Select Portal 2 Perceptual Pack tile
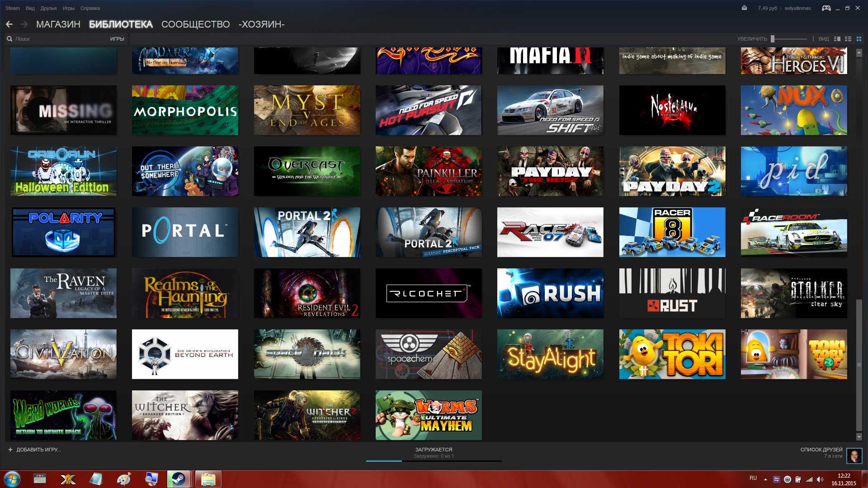Image resolution: width=868 pixels, height=488 pixels. coord(429,232)
